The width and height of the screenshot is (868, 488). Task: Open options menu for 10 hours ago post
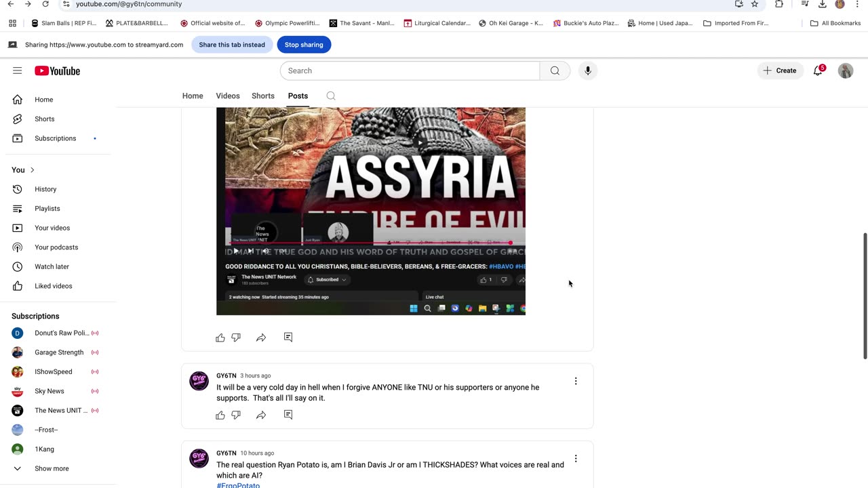click(576, 458)
